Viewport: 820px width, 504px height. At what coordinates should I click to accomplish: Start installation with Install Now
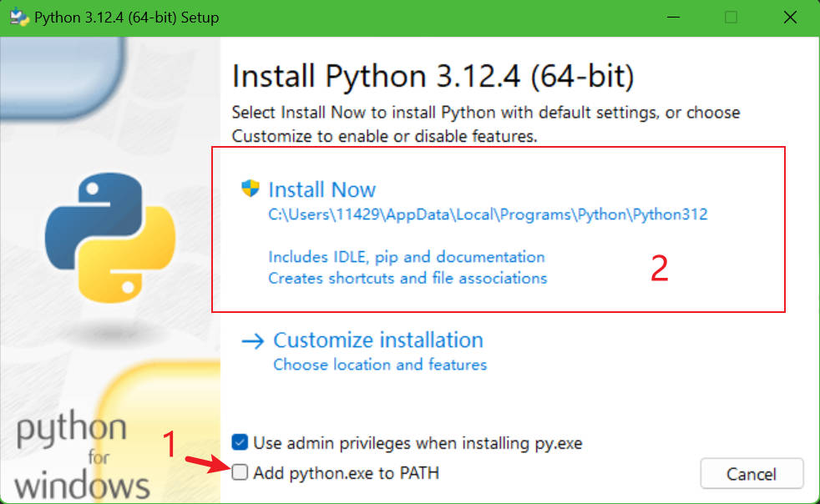(322, 189)
